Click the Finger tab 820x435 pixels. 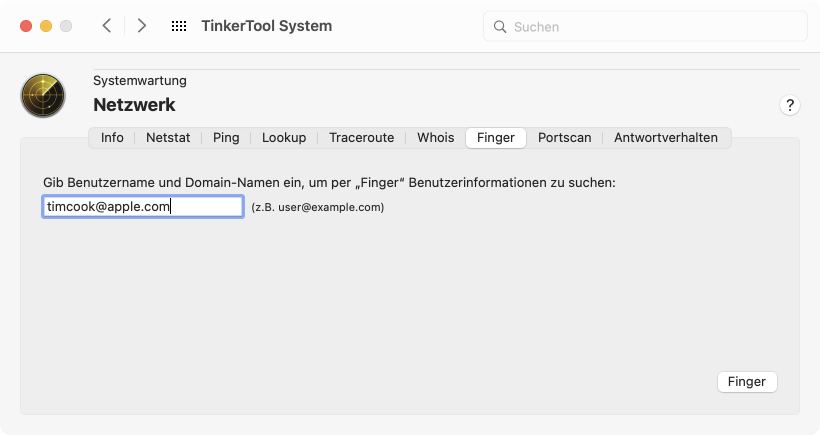point(496,138)
